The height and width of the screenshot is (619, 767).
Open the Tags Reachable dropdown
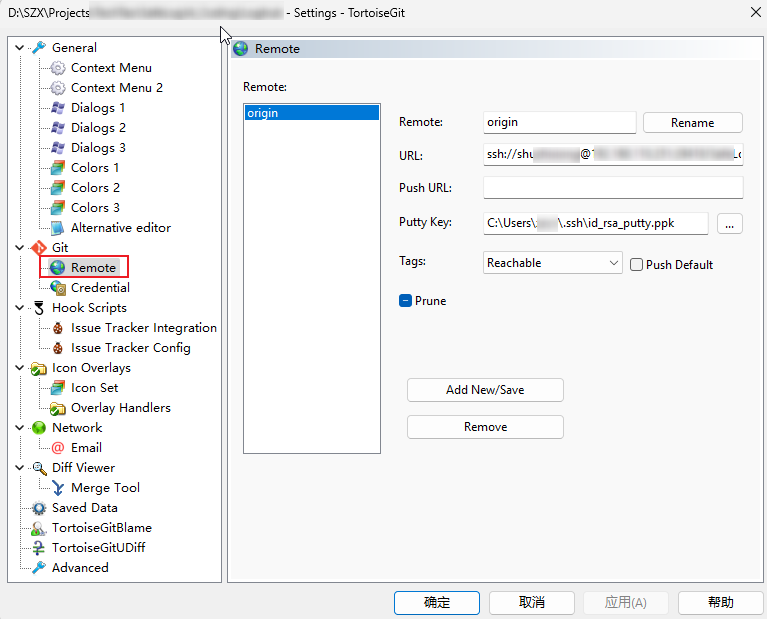(x=552, y=263)
